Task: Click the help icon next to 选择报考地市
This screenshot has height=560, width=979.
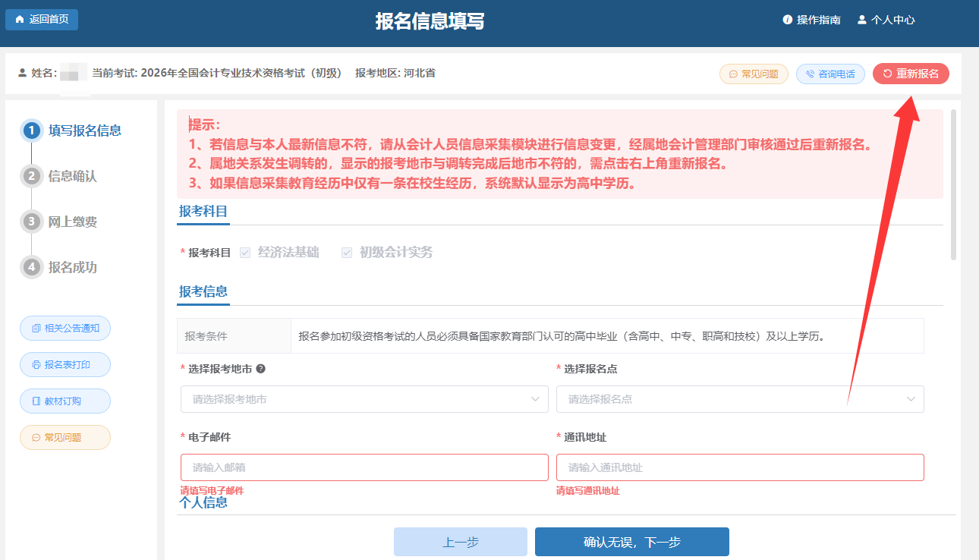Action: pos(260,369)
